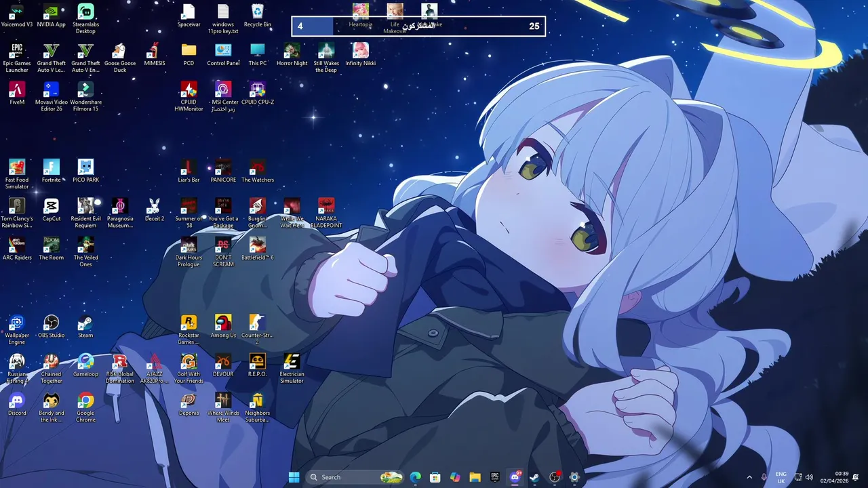868x488 pixels.
Task: Select the MSI Center shortcut
Action: pos(223,97)
